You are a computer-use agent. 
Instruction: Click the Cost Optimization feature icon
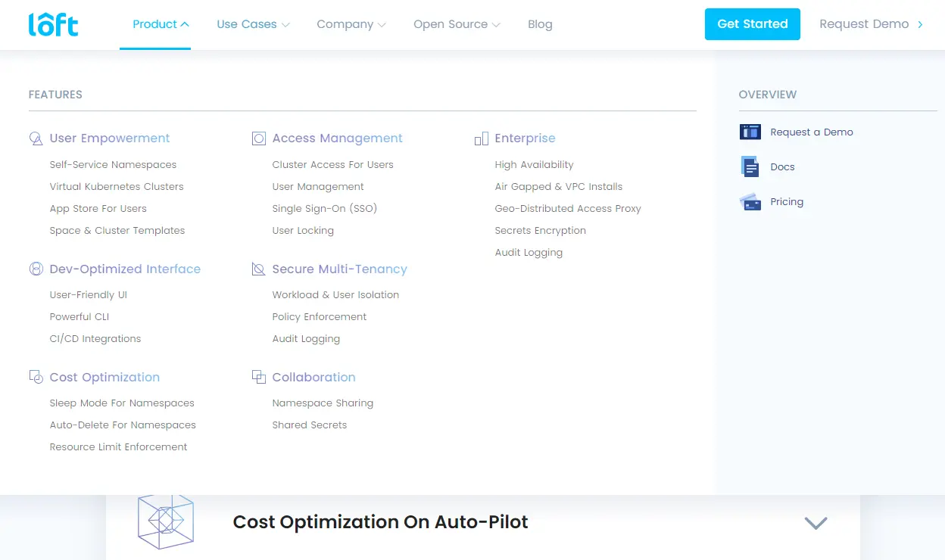(36, 377)
